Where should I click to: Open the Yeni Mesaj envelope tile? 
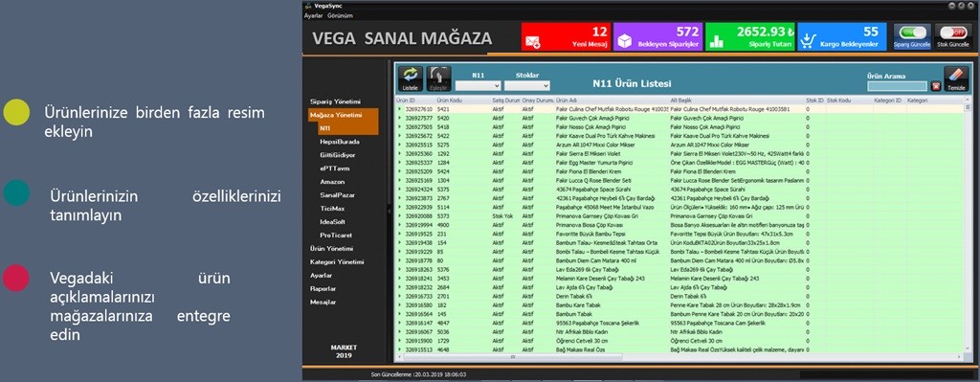point(566,37)
